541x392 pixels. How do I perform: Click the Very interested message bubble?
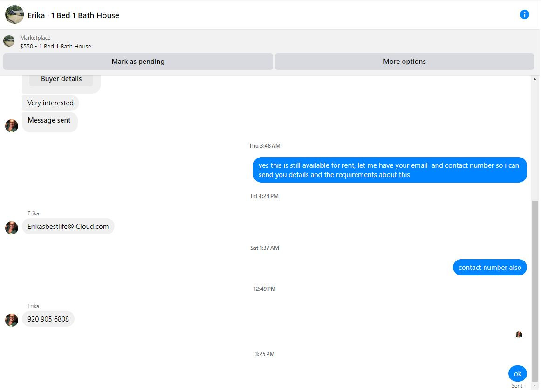[50, 103]
